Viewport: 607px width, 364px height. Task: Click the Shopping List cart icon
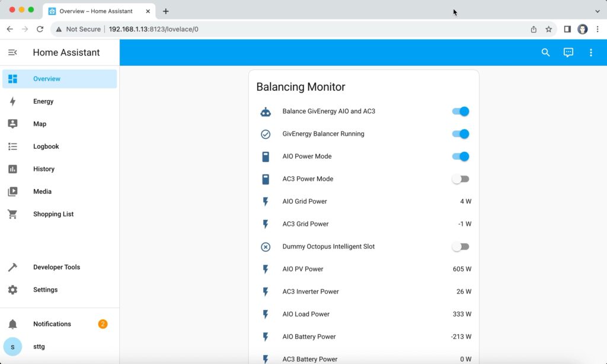point(12,214)
